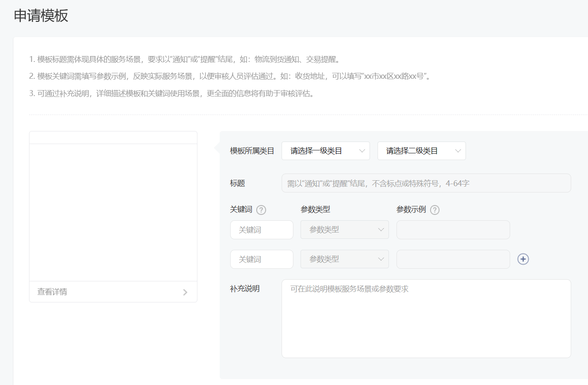The image size is (588, 385).
Task: Click the help icon next to 关键词
Action: tap(261, 210)
